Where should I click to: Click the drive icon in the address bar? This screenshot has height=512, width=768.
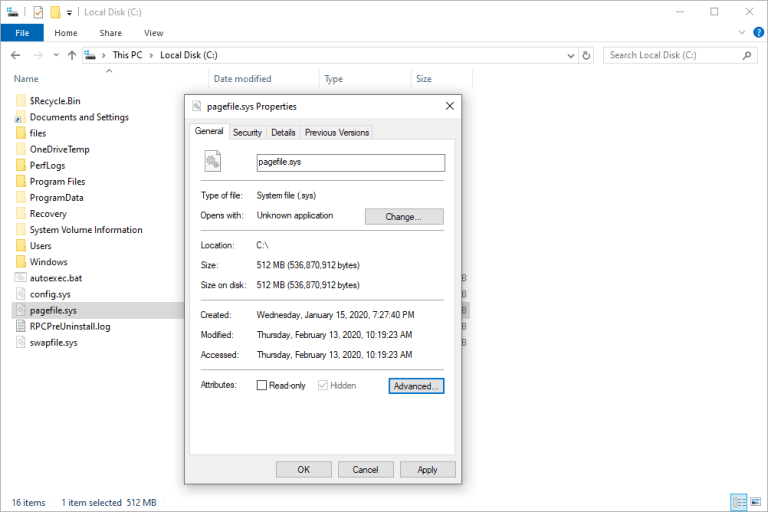tap(90, 55)
